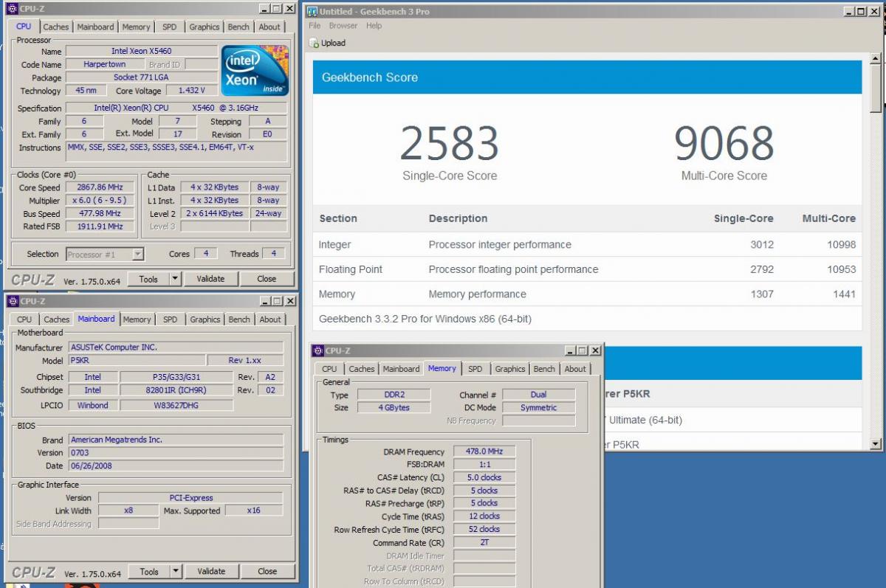The image size is (886, 588).
Task: Click Tools button in top CPU-Z window
Action: tap(148, 279)
